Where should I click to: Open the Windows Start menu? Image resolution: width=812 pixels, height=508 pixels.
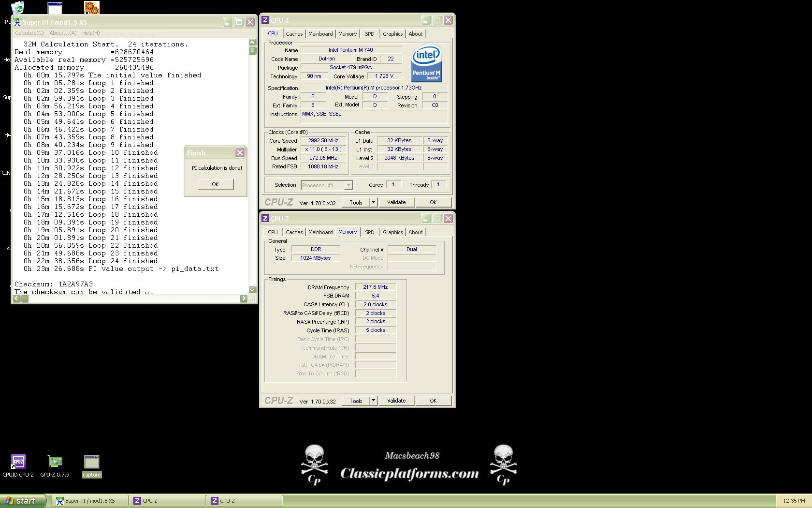tap(23, 501)
